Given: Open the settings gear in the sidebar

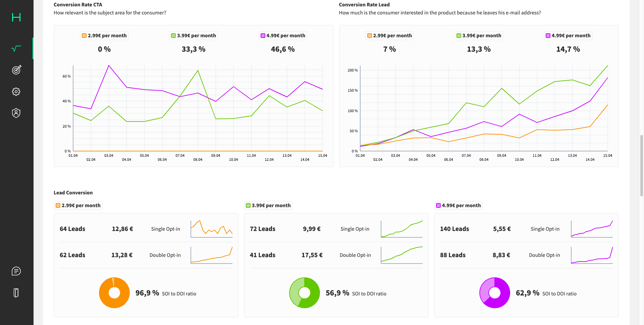Looking at the screenshot, I should coord(16,92).
